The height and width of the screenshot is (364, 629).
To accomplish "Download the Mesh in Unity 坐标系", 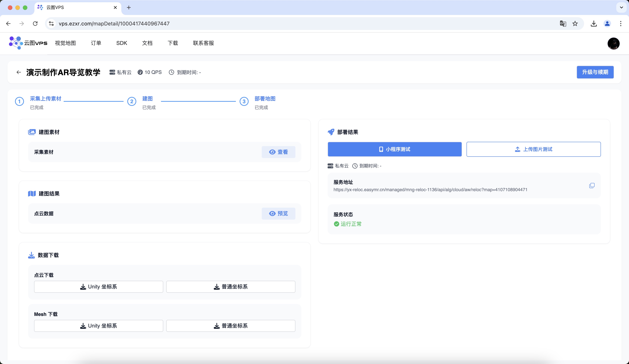I will pyautogui.click(x=99, y=326).
